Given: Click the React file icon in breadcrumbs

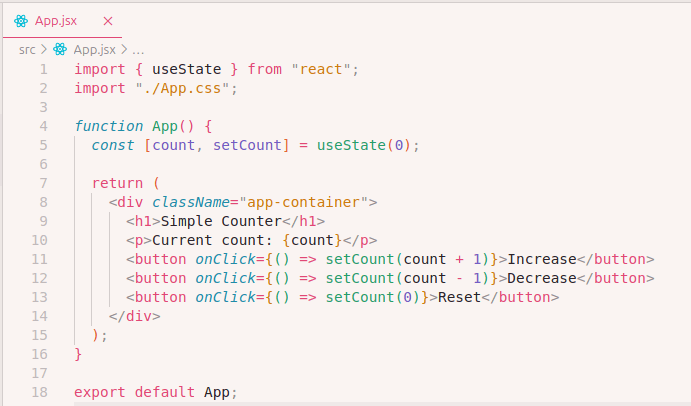Looking at the screenshot, I should (60, 49).
